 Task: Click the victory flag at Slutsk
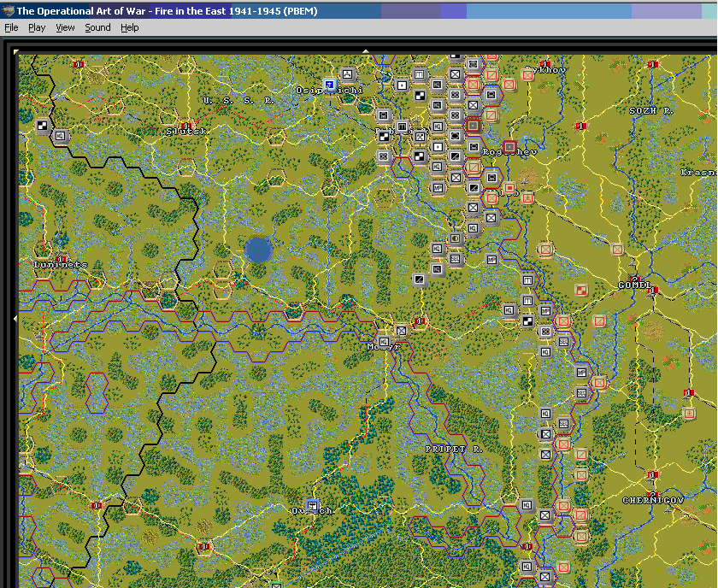[186, 126]
